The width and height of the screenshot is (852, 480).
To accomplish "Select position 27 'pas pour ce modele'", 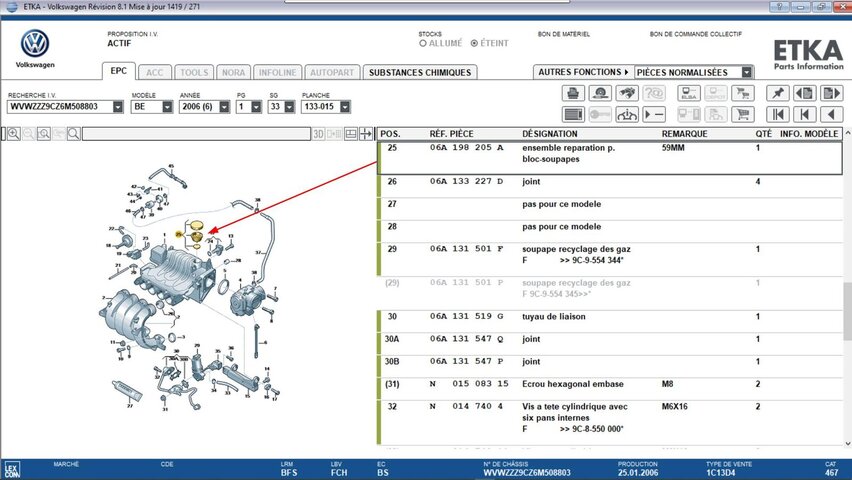I will pyautogui.click(x=610, y=209).
